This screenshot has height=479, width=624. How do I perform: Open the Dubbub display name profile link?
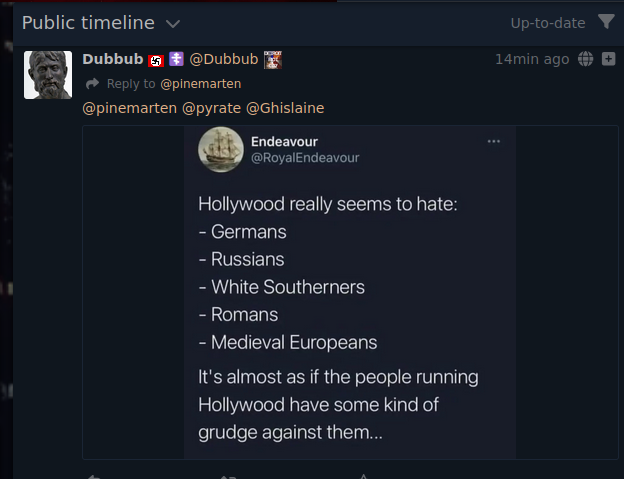(113, 59)
